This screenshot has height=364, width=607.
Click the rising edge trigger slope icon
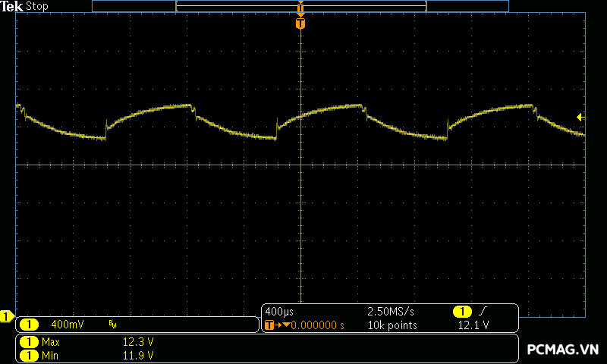pos(483,312)
